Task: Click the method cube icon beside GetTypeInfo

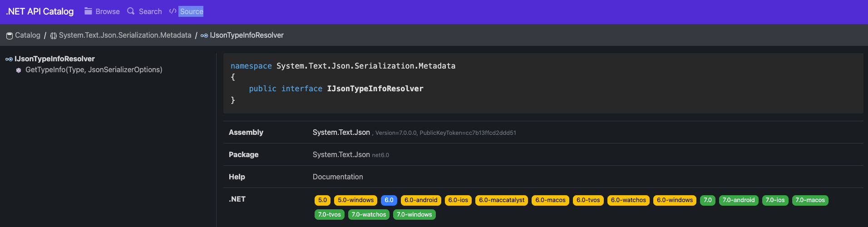Action: click(x=19, y=70)
